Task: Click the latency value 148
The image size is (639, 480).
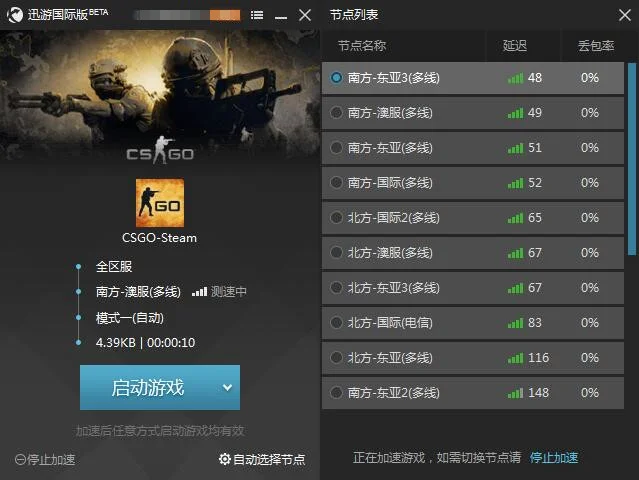Action: pyautogui.click(x=539, y=393)
